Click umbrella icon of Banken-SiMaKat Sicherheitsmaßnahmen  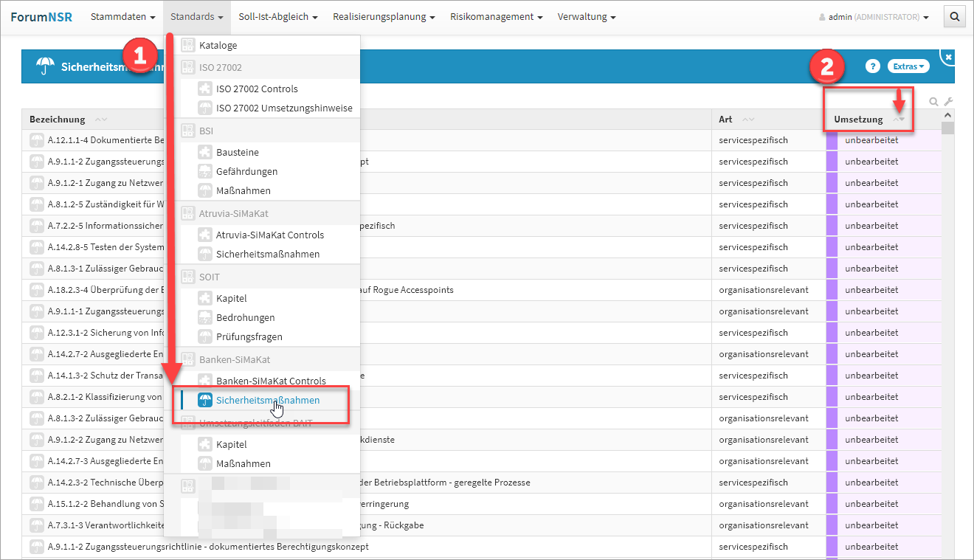[204, 400]
